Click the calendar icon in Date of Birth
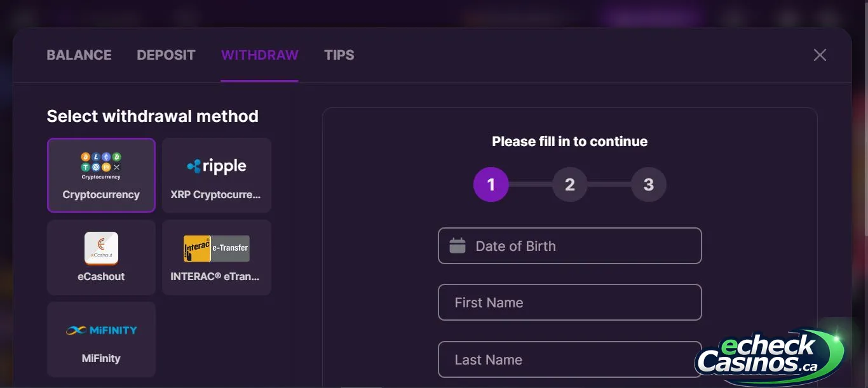The image size is (868, 388). pyautogui.click(x=458, y=246)
